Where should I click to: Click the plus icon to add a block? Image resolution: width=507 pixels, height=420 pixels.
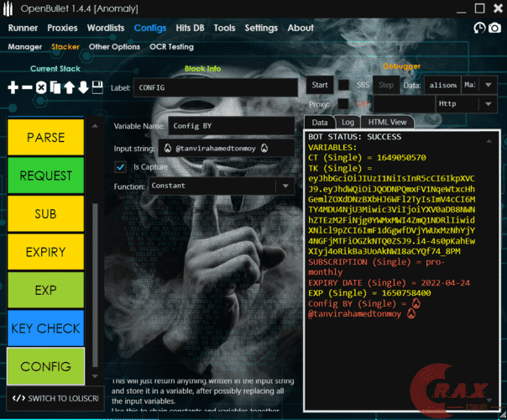(x=13, y=87)
